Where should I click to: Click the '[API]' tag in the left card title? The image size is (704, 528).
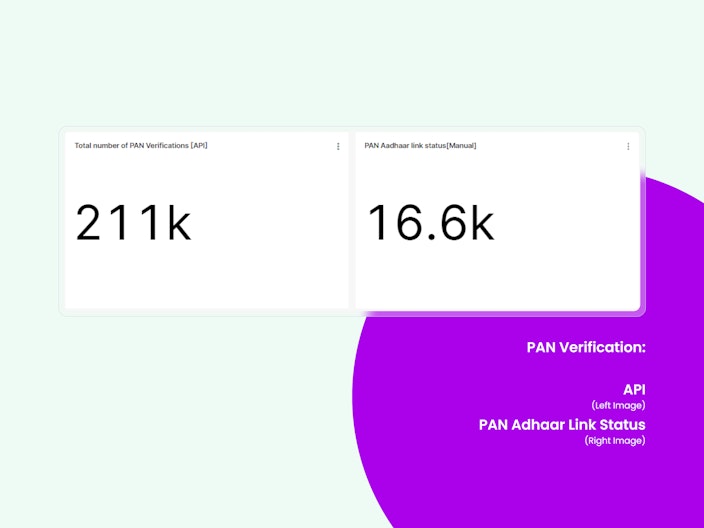[x=199, y=145]
